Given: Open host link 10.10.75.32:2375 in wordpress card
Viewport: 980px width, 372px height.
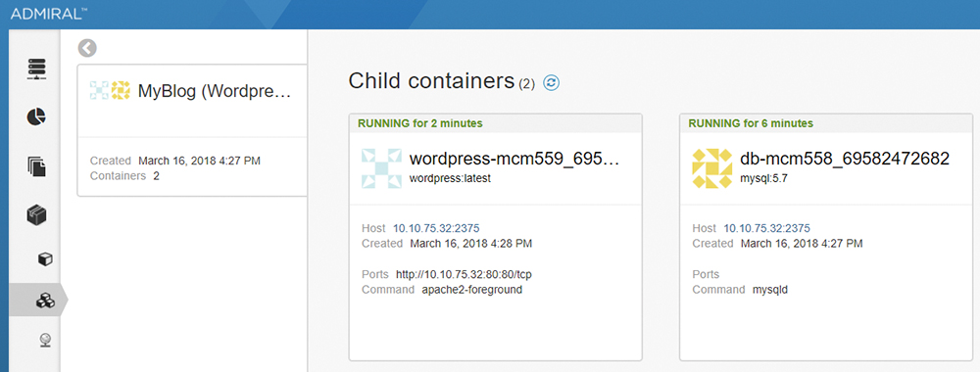Looking at the screenshot, I should (x=436, y=228).
